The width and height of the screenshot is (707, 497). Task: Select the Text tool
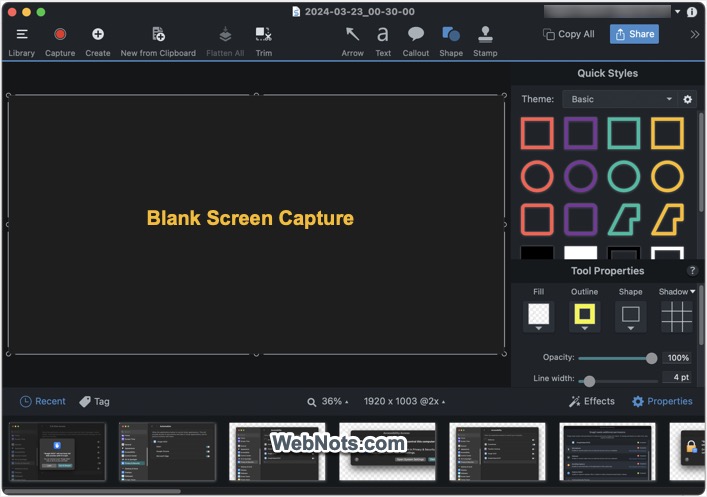tap(383, 42)
